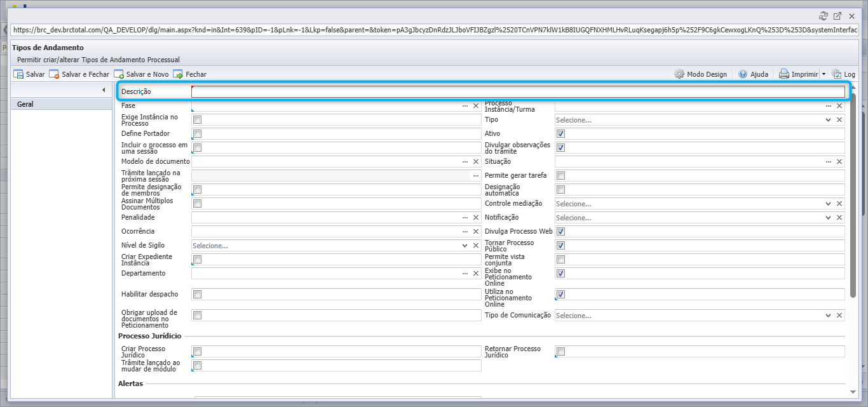Screen dimensions: 868x407
Task: Clear the Tipo de Comunicação selection
Action: pyautogui.click(x=839, y=316)
